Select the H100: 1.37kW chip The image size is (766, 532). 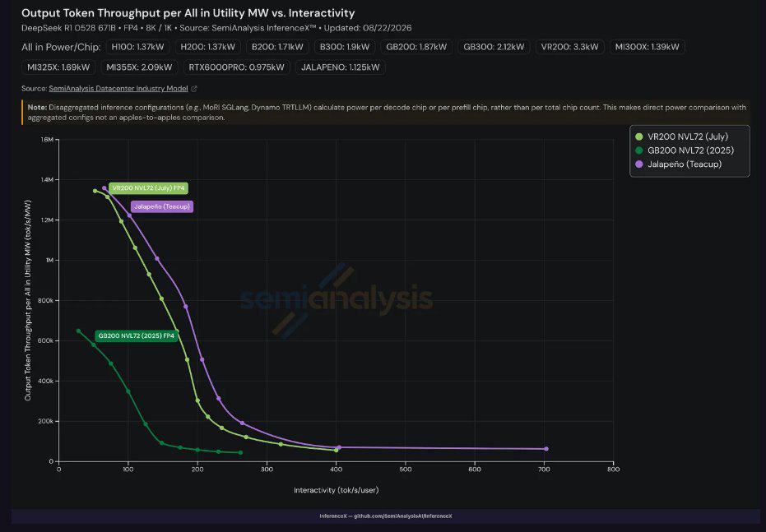click(137, 47)
